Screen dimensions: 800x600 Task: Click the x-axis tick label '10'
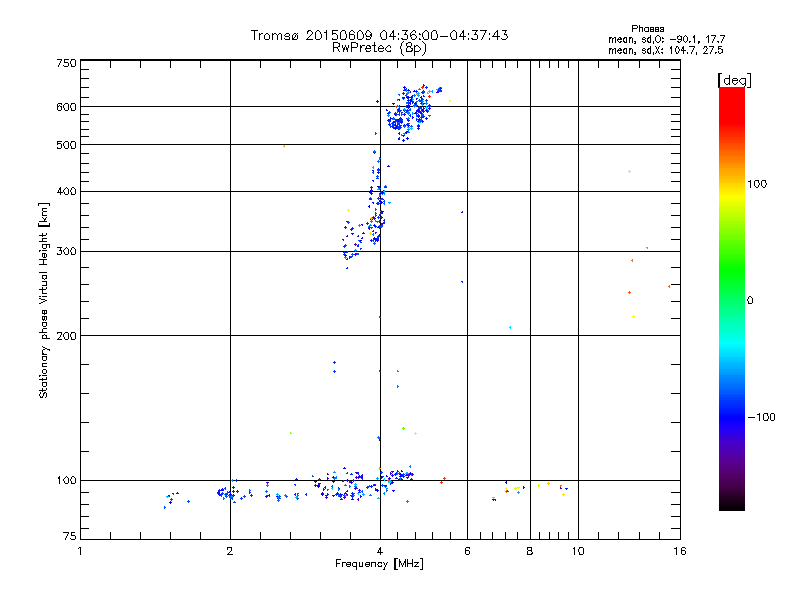(x=578, y=551)
